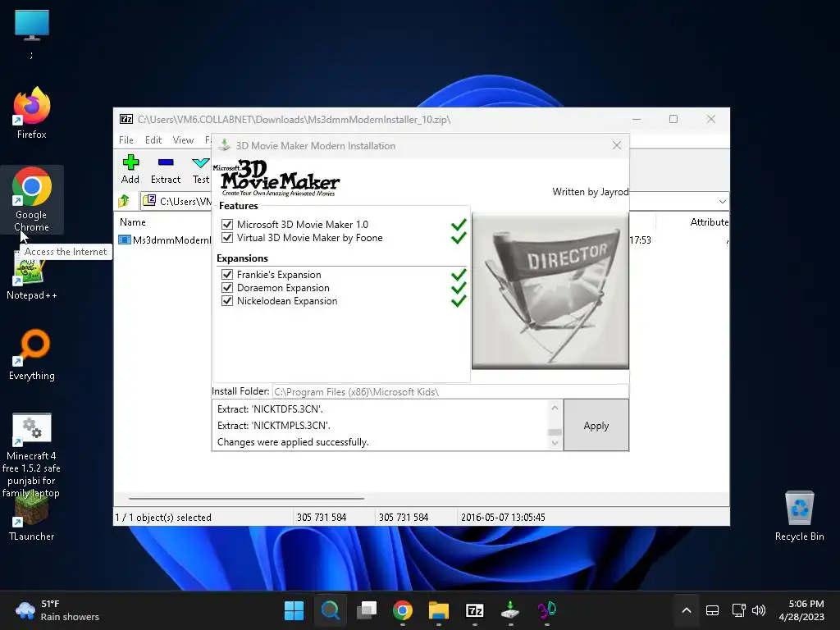Click 'Changes were applied successfully.' log line
840x630 pixels.
click(293, 442)
